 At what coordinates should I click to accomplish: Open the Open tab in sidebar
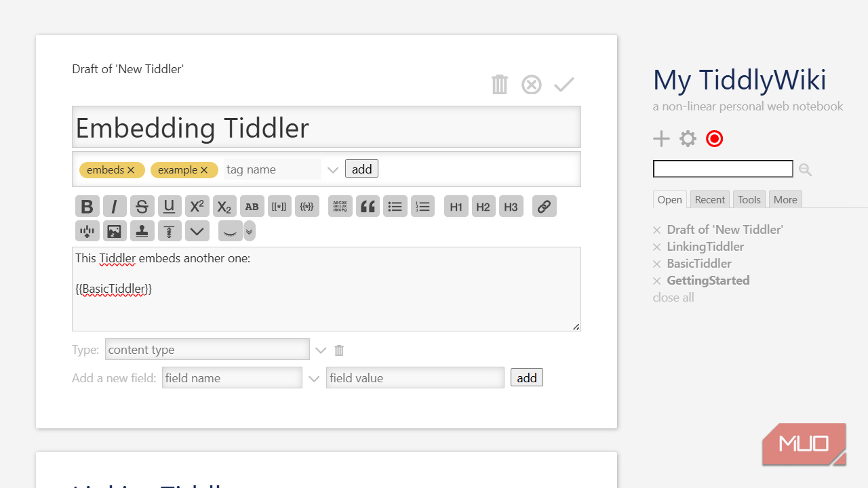click(670, 199)
